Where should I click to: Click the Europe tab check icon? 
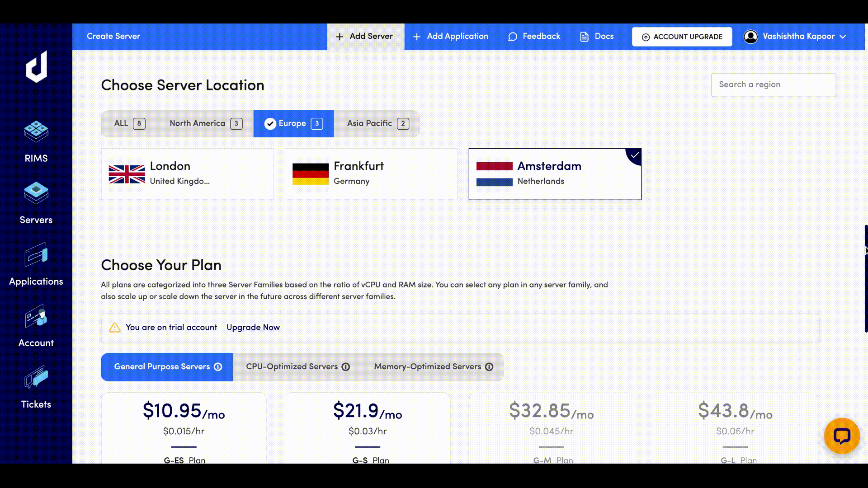click(270, 124)
